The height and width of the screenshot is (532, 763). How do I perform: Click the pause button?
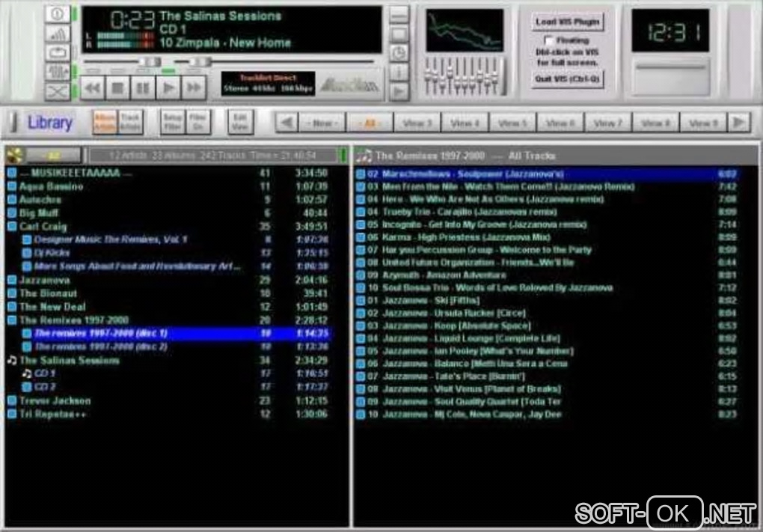(x=143, y=88)
